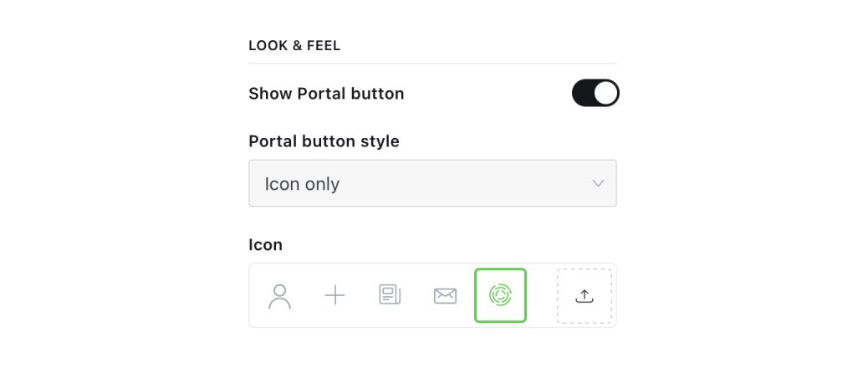
Task: Click the 'Icon only' selected value
Action: (302, 184)
